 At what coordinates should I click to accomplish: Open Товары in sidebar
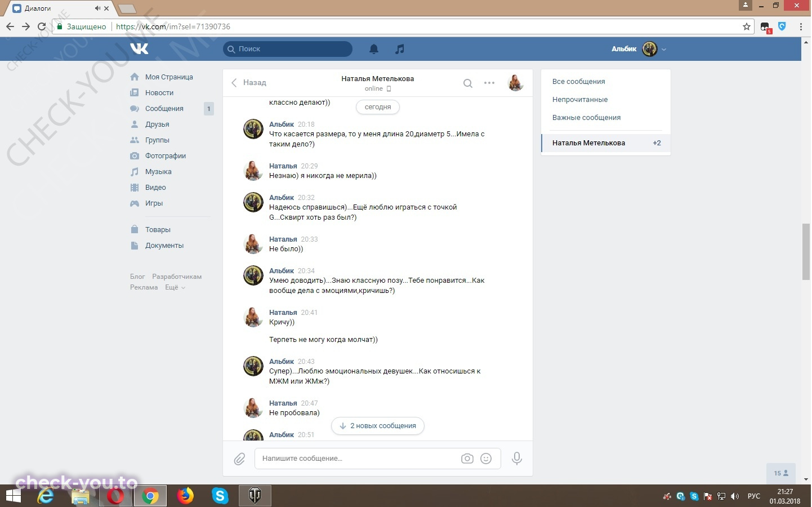pyautogui.click(x=158, y=230)
